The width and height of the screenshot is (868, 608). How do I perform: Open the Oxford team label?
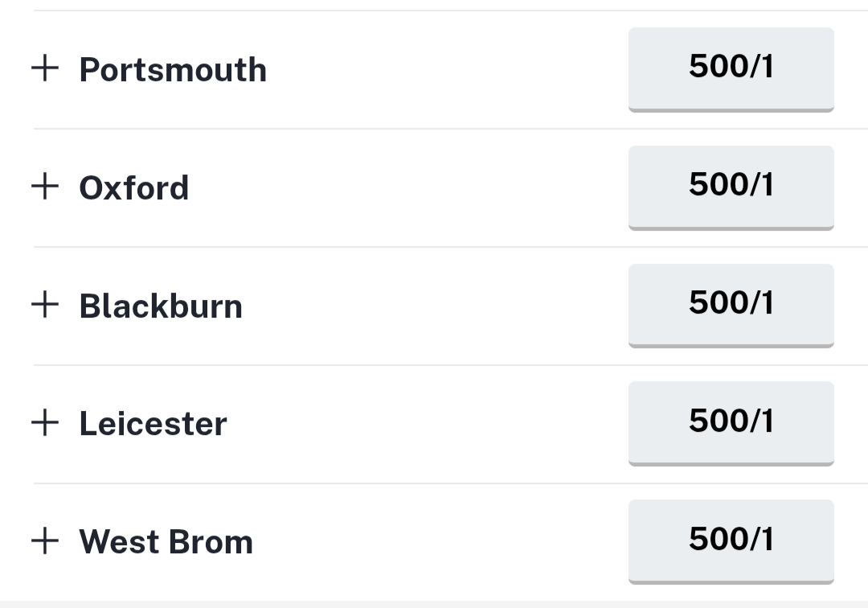(x=134, y=187)
